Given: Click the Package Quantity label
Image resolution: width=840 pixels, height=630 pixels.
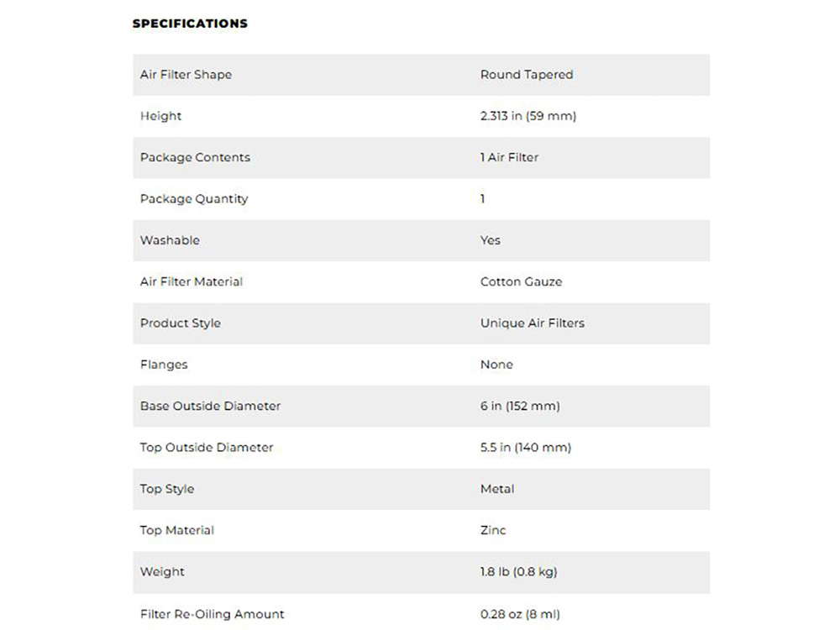Looking at the screenshot, I should pos(194,199).
